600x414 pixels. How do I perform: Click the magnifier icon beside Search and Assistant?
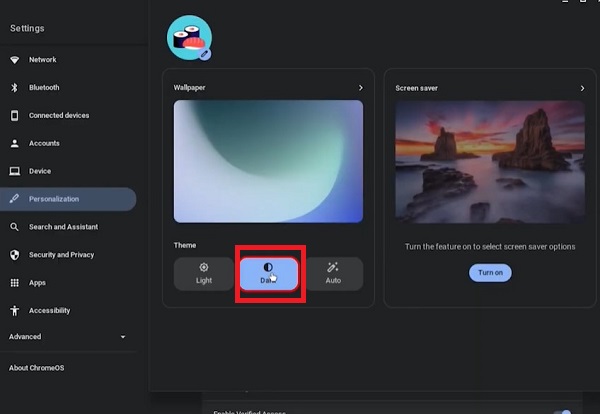pyautogui.click(x=15, y=227)
